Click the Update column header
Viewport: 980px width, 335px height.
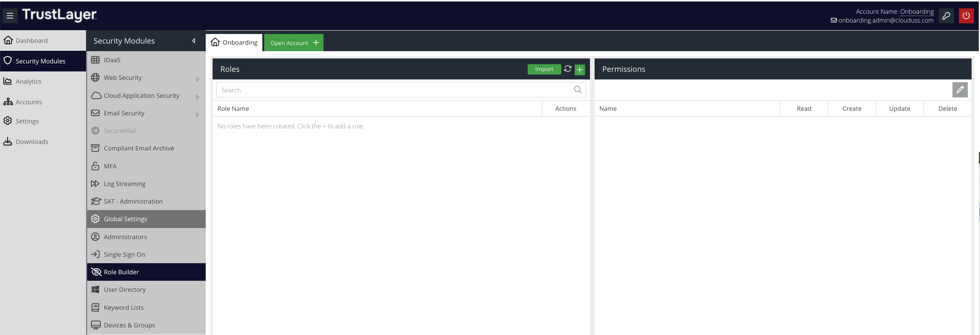point(899,108)
